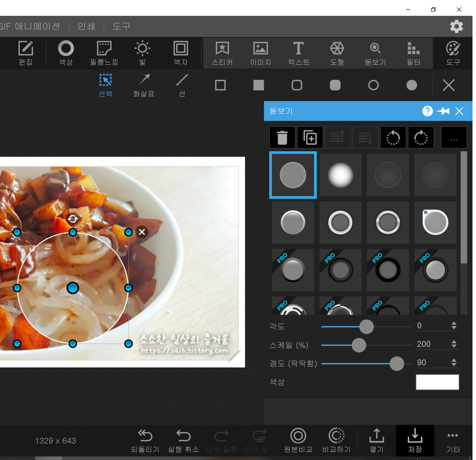
Task: Rotate magnifier counterclockwise icon
Action: point(393,137)
